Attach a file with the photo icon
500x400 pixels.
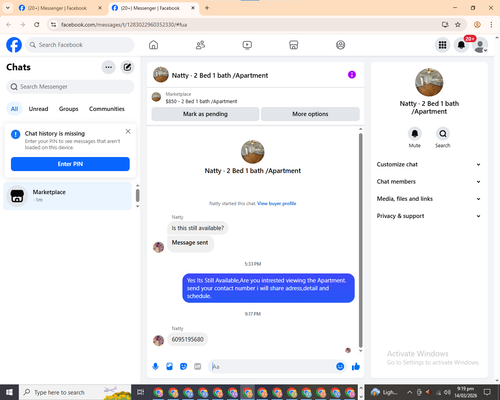(169, 367)
